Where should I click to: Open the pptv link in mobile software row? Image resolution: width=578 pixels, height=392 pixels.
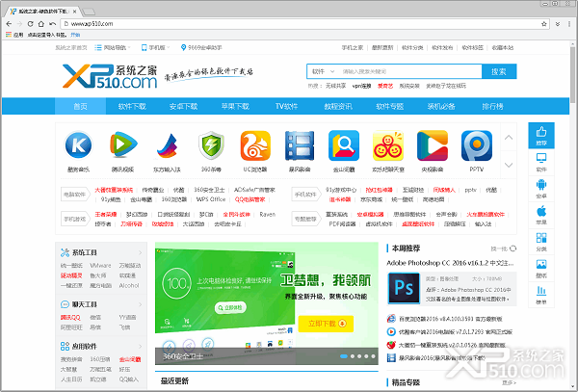coord(470,190)
